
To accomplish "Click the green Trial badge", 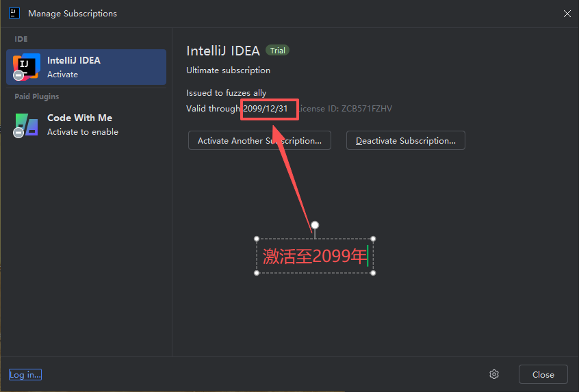I will pyautogui.click(x=277, y=51).
